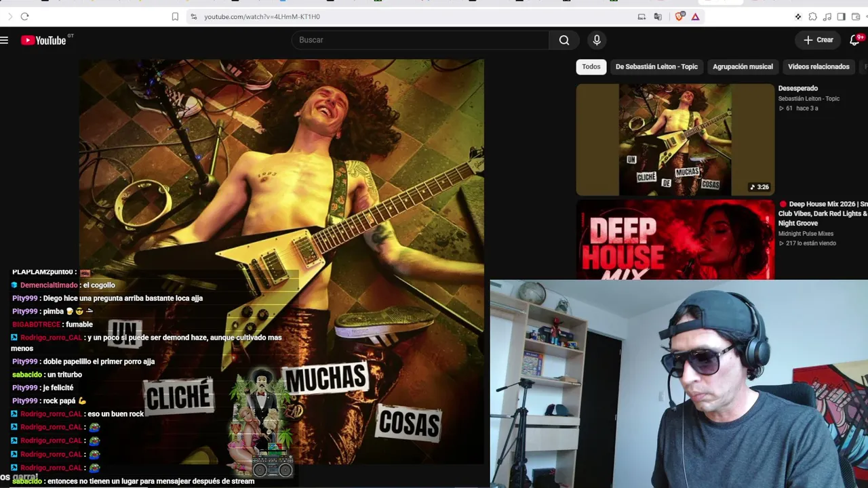Open the Deep House Mix 2026 title
The height and width of the screenshot is (488, 868).
pyautogui.click(x=823, y=213)
